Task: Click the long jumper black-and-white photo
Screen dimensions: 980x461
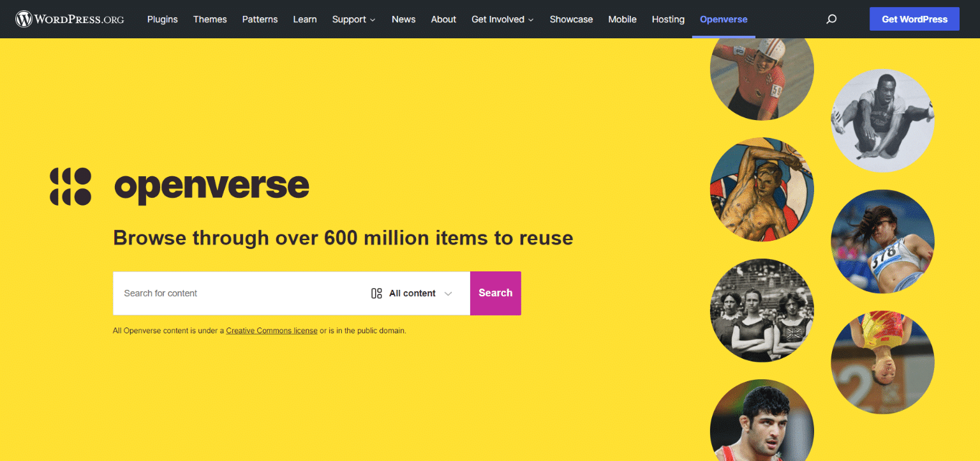Action: tap(882, 121)
